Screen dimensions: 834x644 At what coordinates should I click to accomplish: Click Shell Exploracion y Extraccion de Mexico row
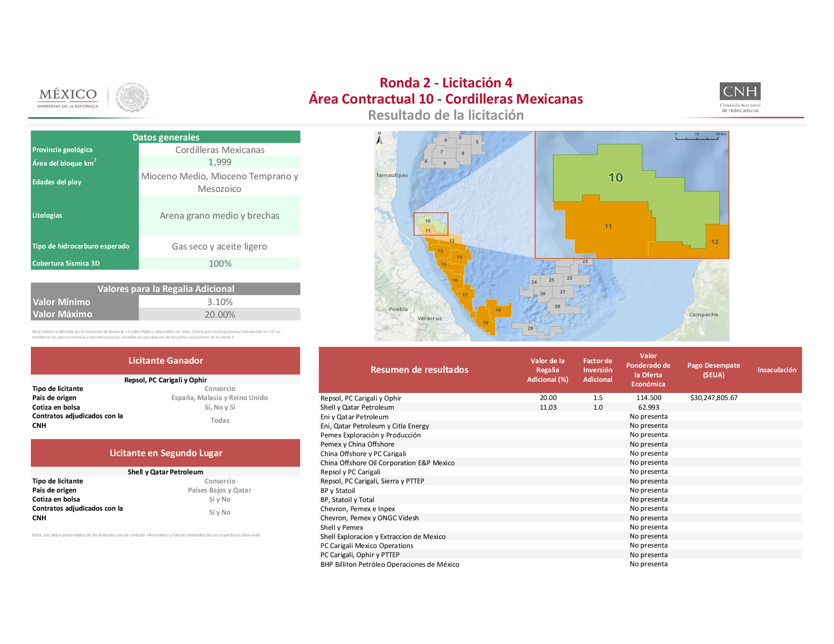point(560,536)
